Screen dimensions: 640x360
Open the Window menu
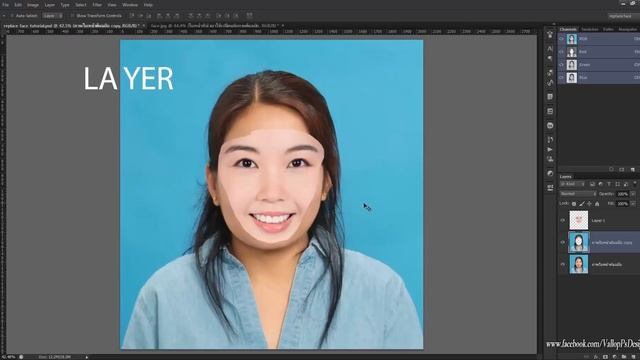point(130,5)
